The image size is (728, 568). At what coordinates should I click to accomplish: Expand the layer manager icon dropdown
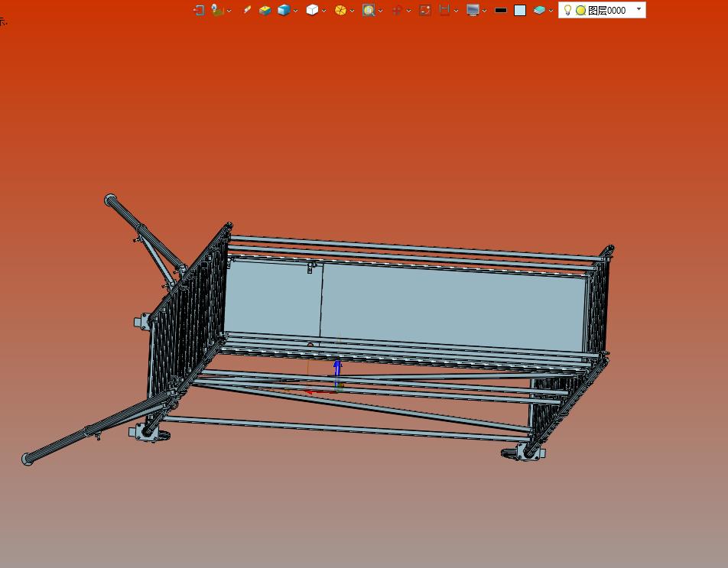[x=551, y=11]
